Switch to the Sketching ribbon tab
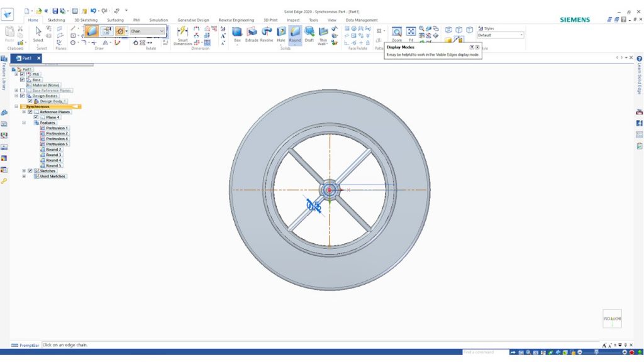 click(57, 20)
